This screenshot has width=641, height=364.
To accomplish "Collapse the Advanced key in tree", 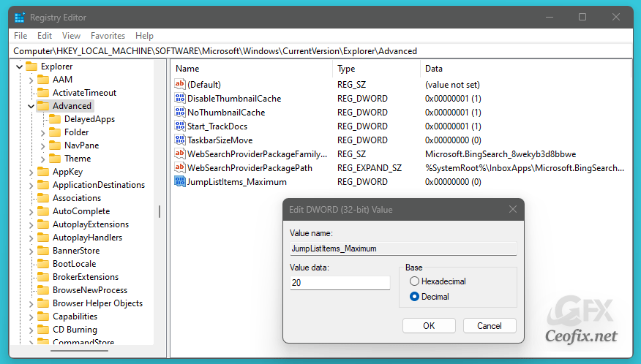I will pyautogui.click(x=31, y=106).
